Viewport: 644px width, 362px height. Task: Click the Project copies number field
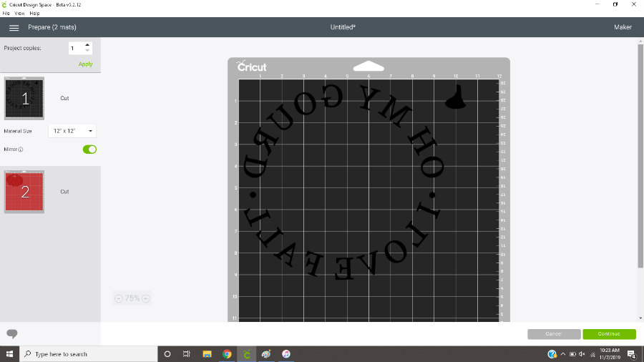[76, 48]
